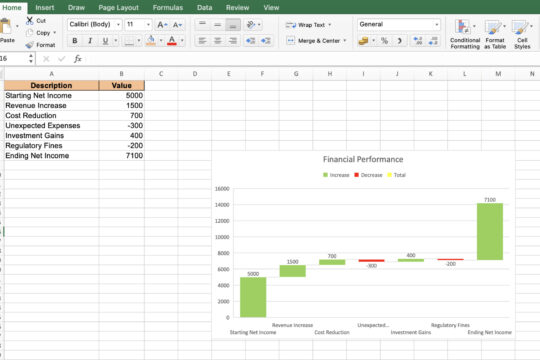This screenshot has height=360, width=540.
Task: Expand the Copy options arrow
Action: click(54, 33)
